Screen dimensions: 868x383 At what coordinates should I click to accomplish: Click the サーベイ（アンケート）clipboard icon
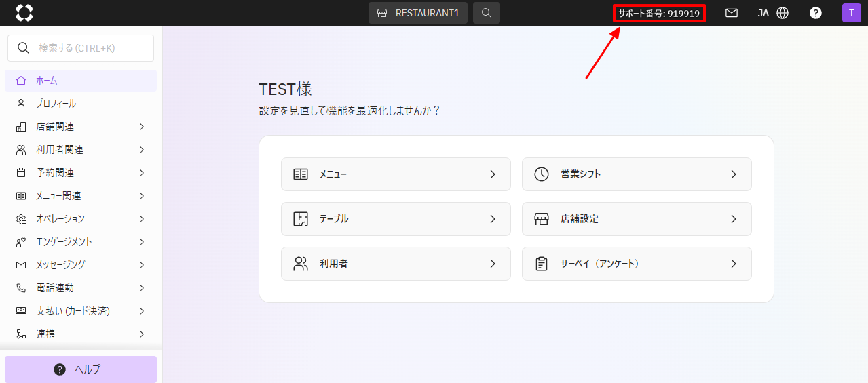tap(541, 264)
